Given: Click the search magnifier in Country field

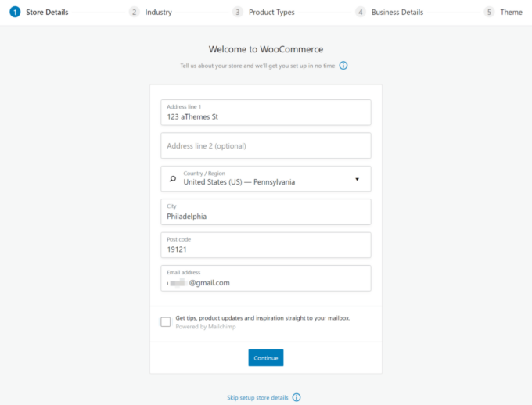Looking at the screenshot, I should tap(172, 178).
